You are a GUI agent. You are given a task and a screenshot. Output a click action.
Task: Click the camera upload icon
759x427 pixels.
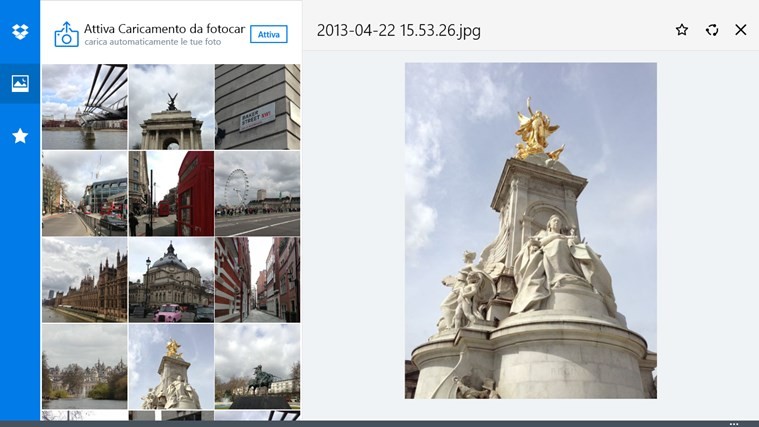point(66,34)
